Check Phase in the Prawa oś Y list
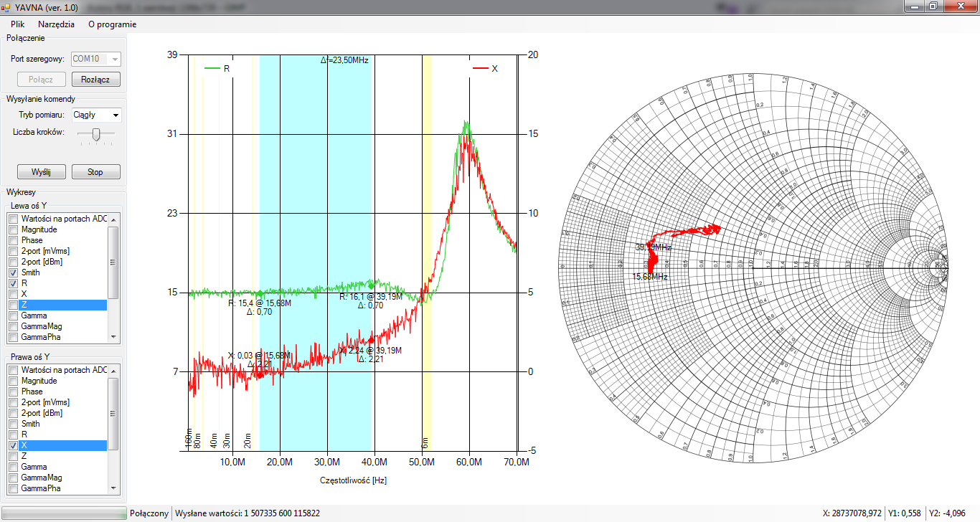The height and width of the screenshot is (522, 980). (x=12, y=391)
